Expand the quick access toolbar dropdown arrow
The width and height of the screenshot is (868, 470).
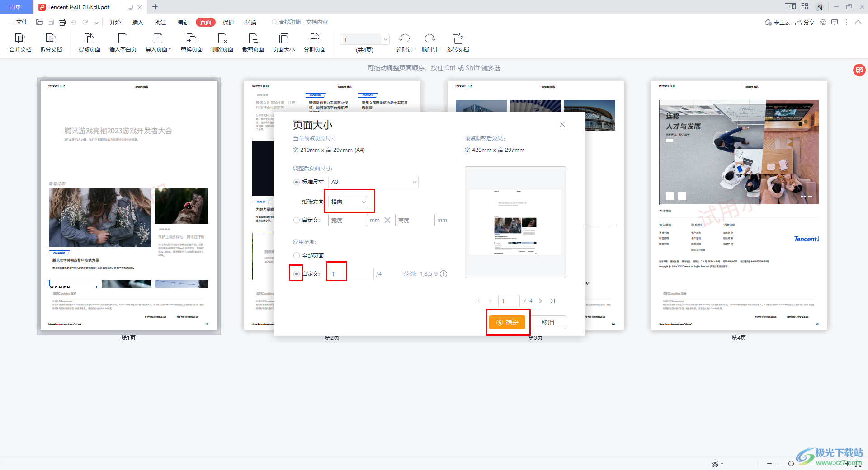96,22
